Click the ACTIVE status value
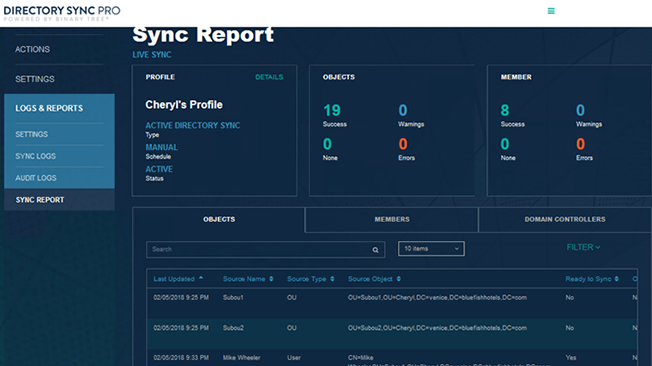Screen dimensions: 652x366 (159, 169)
